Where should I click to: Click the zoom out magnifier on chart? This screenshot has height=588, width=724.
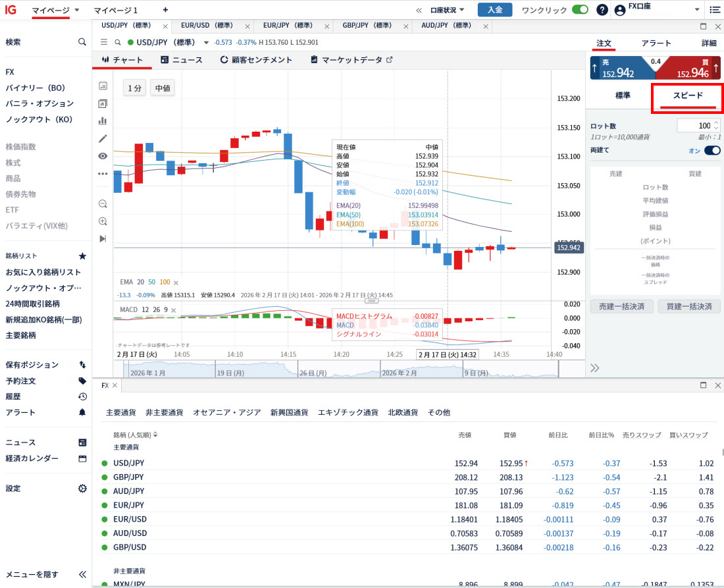(103, 204)
